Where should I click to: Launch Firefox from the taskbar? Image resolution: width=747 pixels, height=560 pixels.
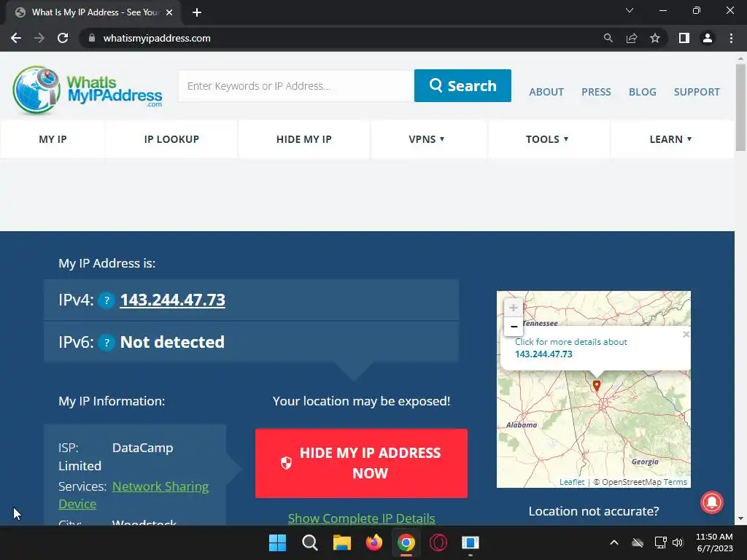[374, 542]
